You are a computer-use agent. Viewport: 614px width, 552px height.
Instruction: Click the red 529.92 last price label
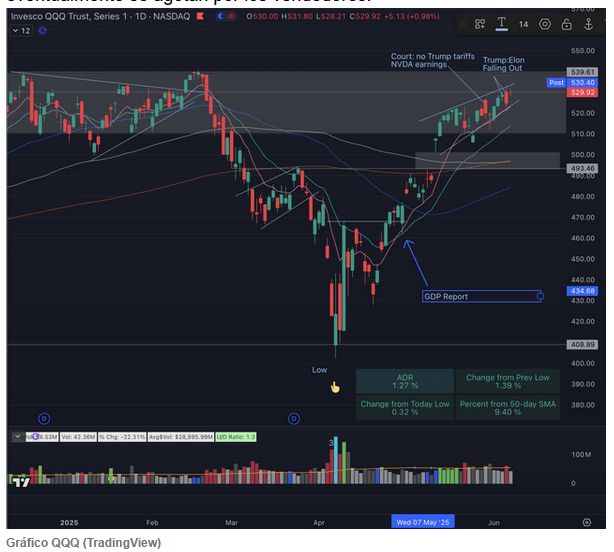[582, 92]
